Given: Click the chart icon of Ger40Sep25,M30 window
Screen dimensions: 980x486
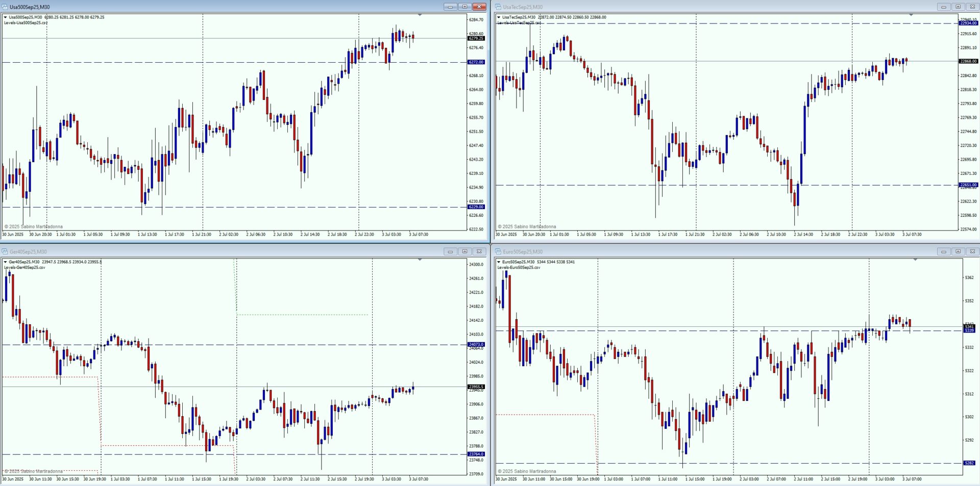Looking at the screenshot, I should pos(5,251).
